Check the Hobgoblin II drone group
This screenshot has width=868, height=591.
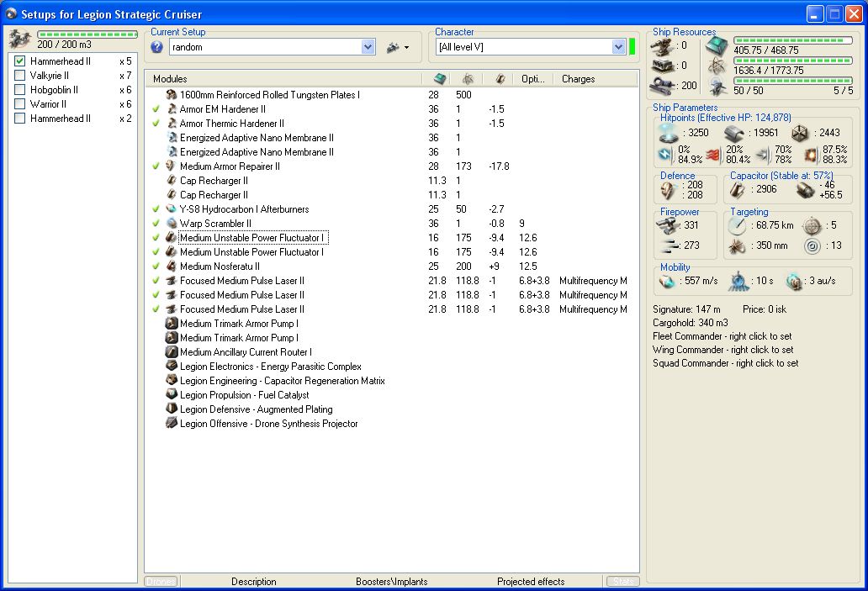tap(20, 90)
